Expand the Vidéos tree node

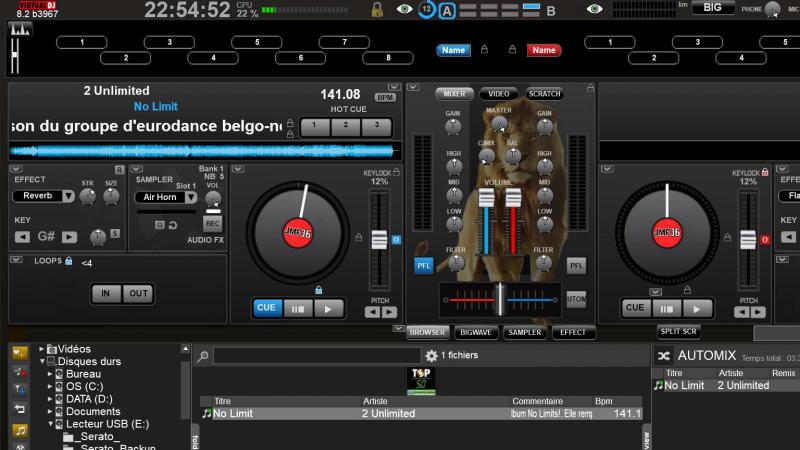pyautogui.click(x=41, y=349)
